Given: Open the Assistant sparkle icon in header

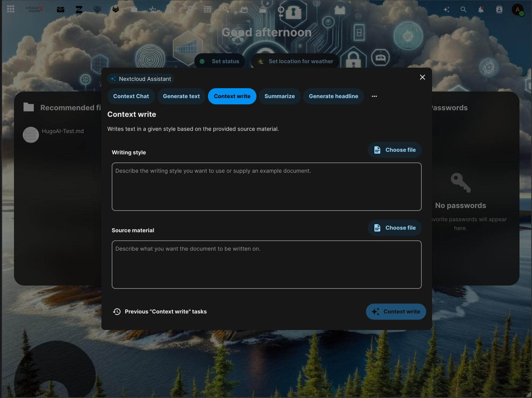Looking at the screenshot, I should 446,10.
